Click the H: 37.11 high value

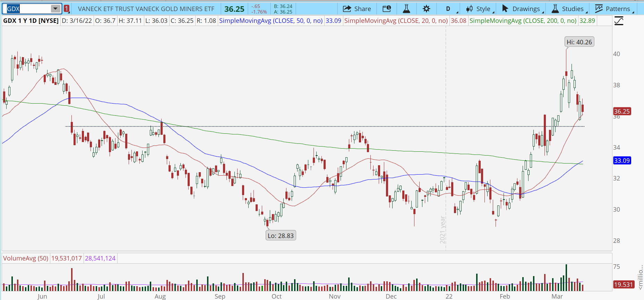pos(130,21)
